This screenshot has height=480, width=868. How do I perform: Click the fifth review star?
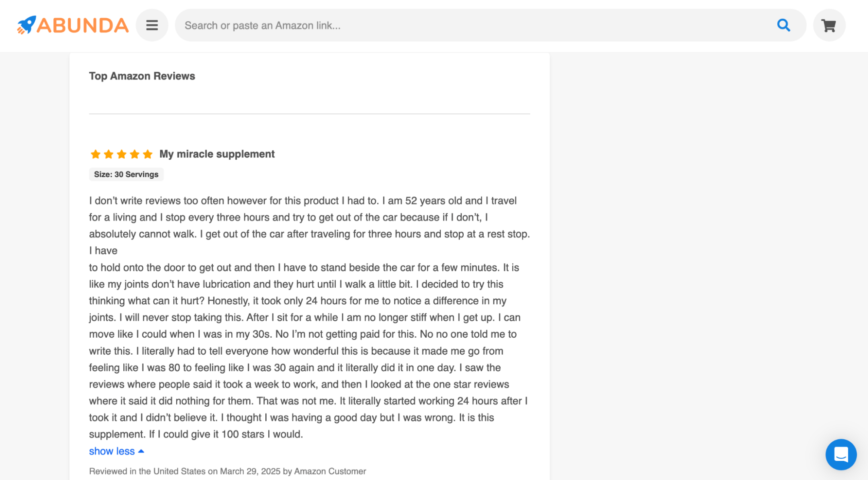coord(148,154)
